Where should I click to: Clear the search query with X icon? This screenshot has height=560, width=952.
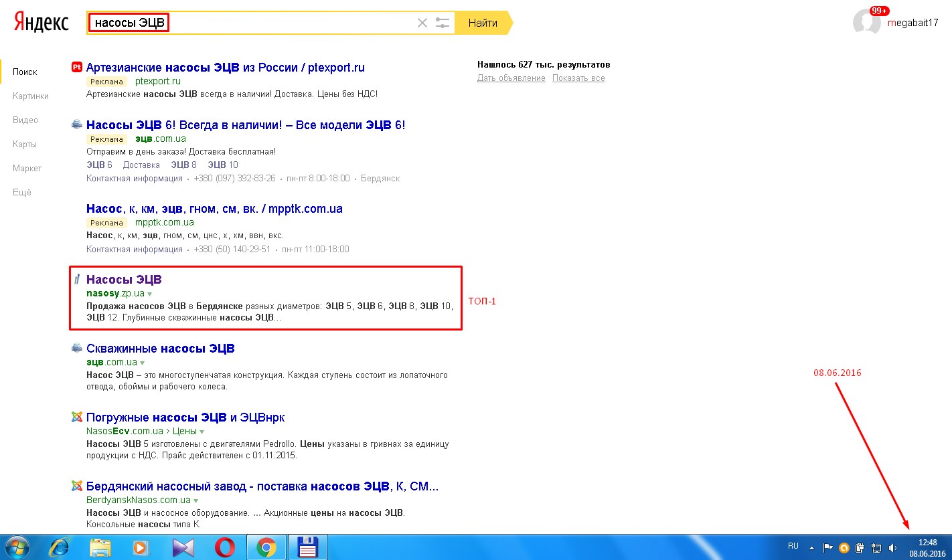(422, 23)
